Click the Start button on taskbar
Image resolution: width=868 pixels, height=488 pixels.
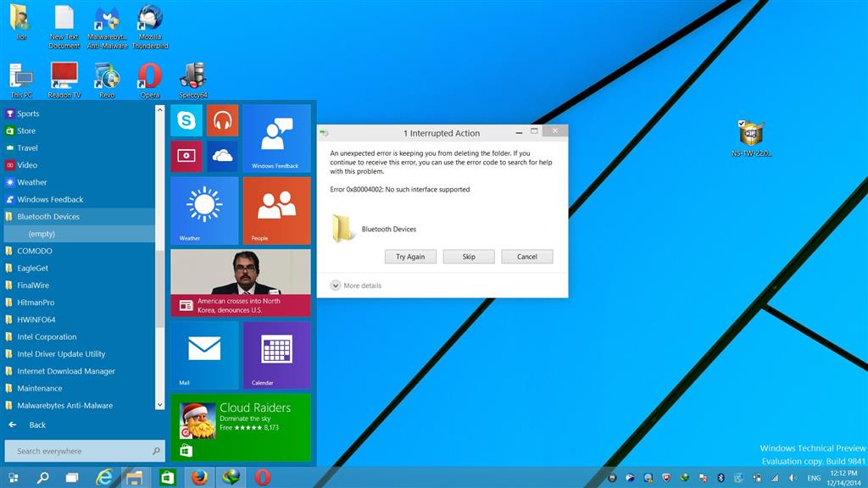[14, 478]
